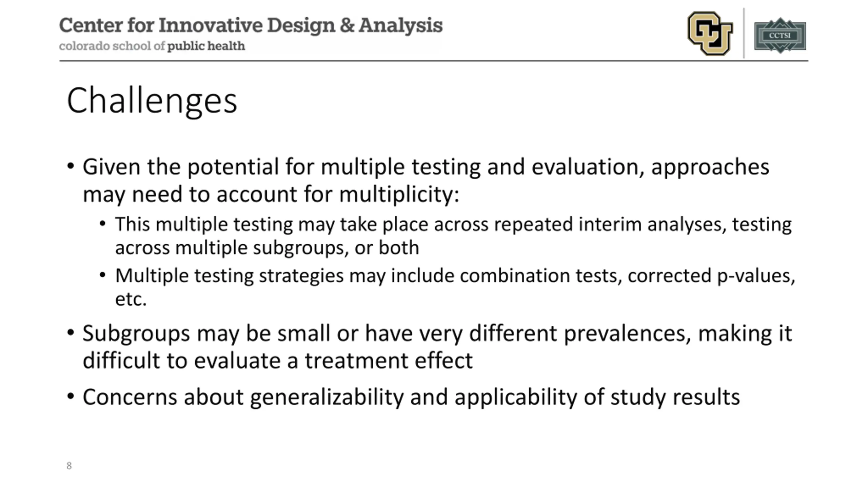Click the words treatment effect

(389, 360)
